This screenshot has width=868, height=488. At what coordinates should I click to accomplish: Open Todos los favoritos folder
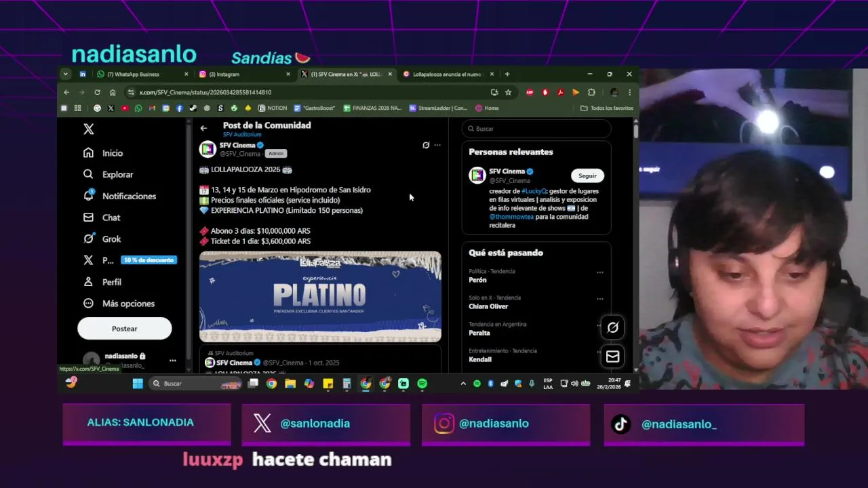coord(607,108)
